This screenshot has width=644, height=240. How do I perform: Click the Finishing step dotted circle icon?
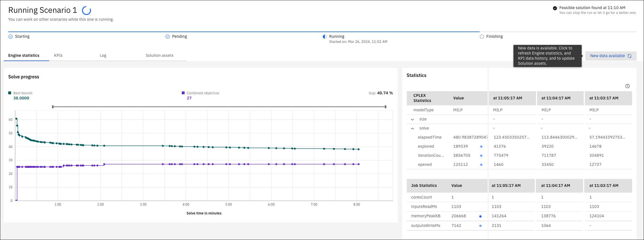point(482,37)
